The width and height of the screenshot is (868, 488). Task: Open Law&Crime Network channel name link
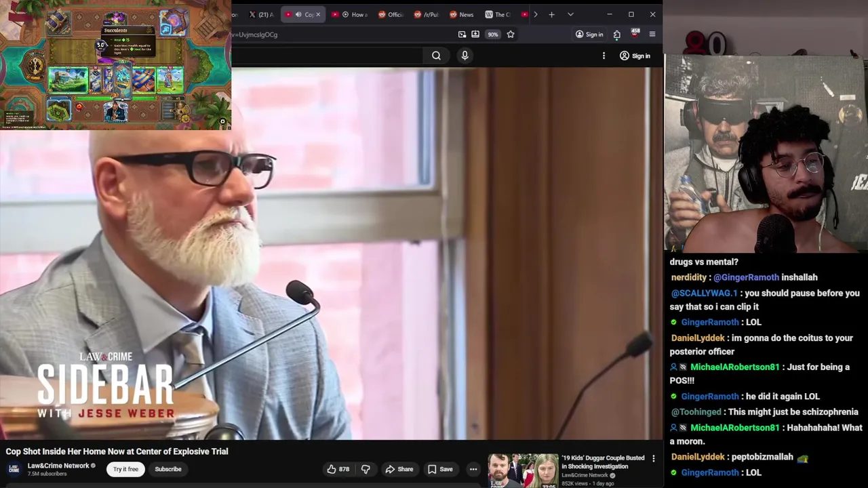click(58, 466)
